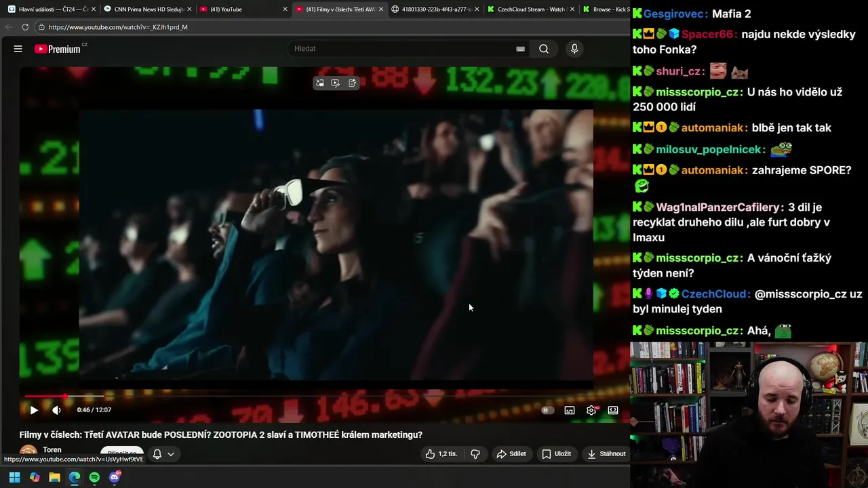Save the video with Uložit button
The height and width of the screenshot is (488, 868).
click(x=556, y=454)
